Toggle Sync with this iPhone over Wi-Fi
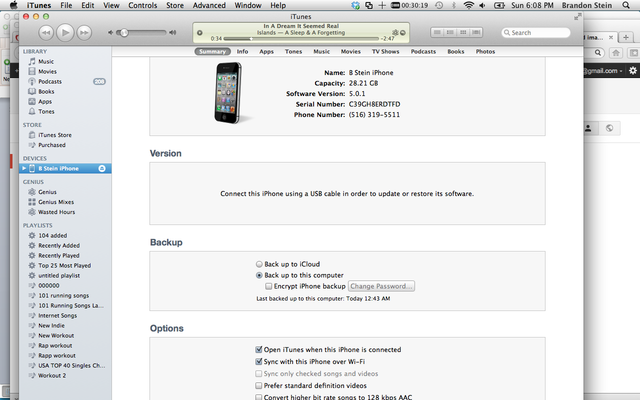 (258, 362)
